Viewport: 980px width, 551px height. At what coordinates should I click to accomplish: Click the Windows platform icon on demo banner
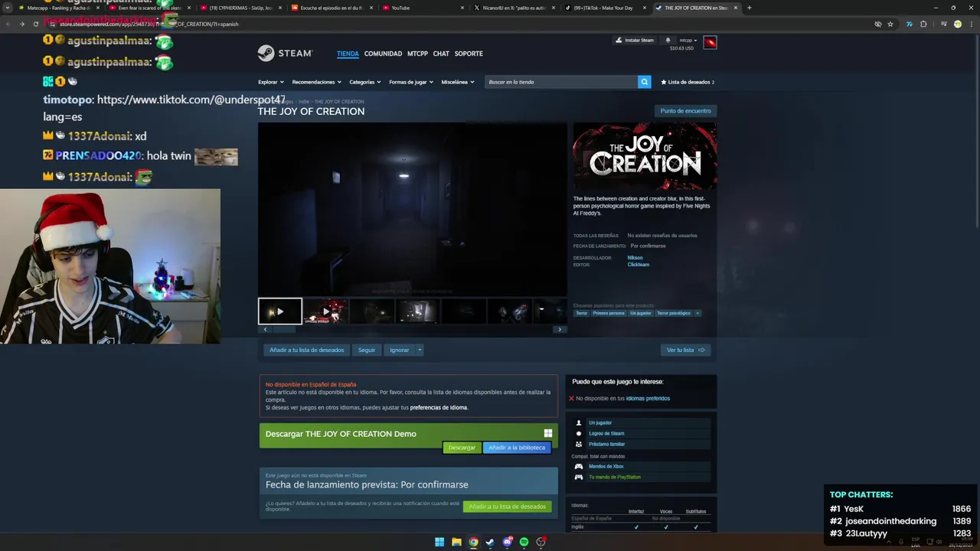(548, 433)
